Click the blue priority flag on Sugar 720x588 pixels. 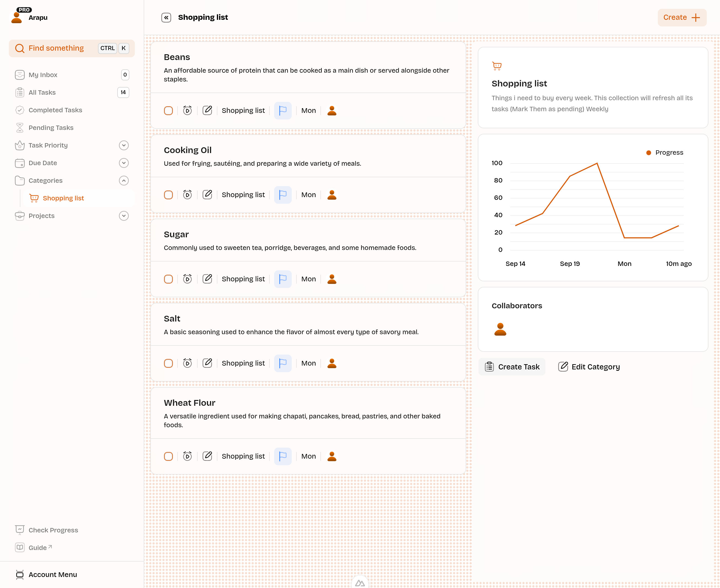click(283, 279)
